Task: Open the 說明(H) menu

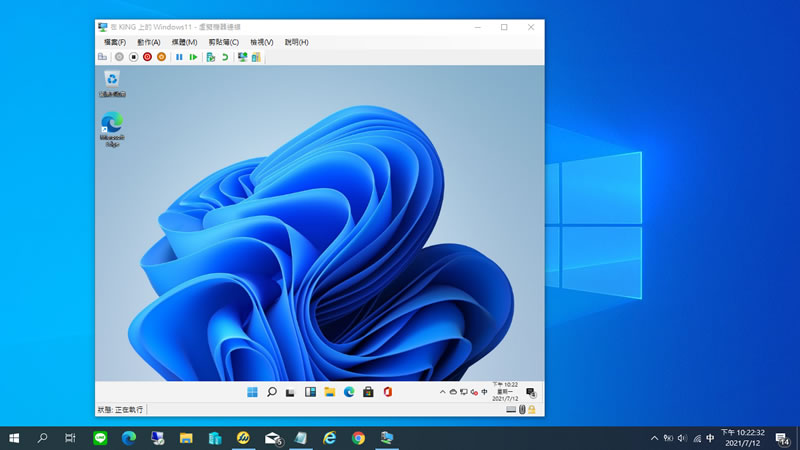Action: [x=296, y=42]
